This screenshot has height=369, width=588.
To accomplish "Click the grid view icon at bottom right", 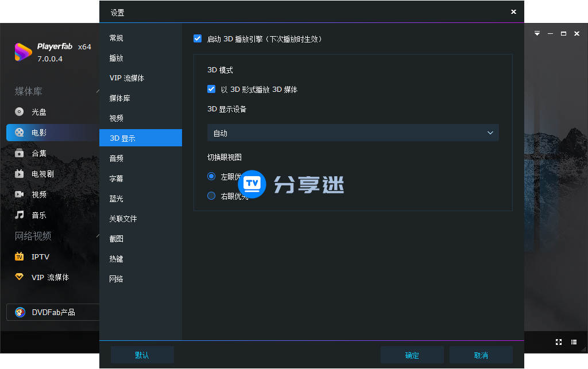I will click(573, 342).
